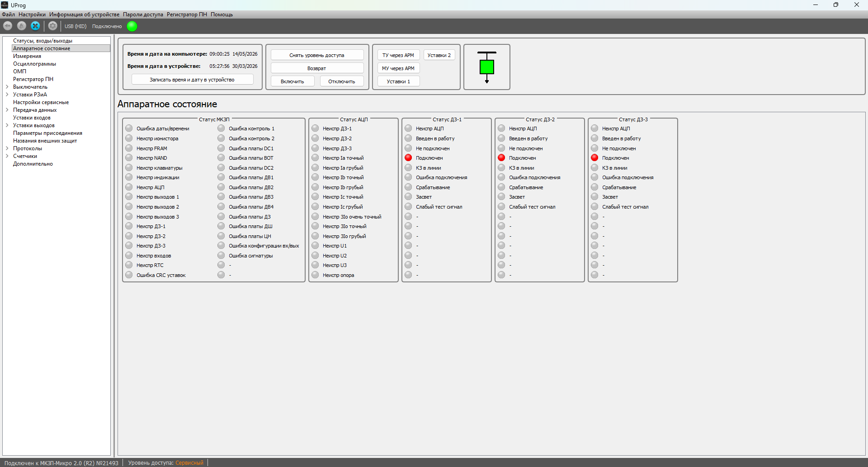The height and width of the screenshot is (467, 868).
Task: Expand the Уставки РЗиА tree node
Action: [x=7, y=95]
